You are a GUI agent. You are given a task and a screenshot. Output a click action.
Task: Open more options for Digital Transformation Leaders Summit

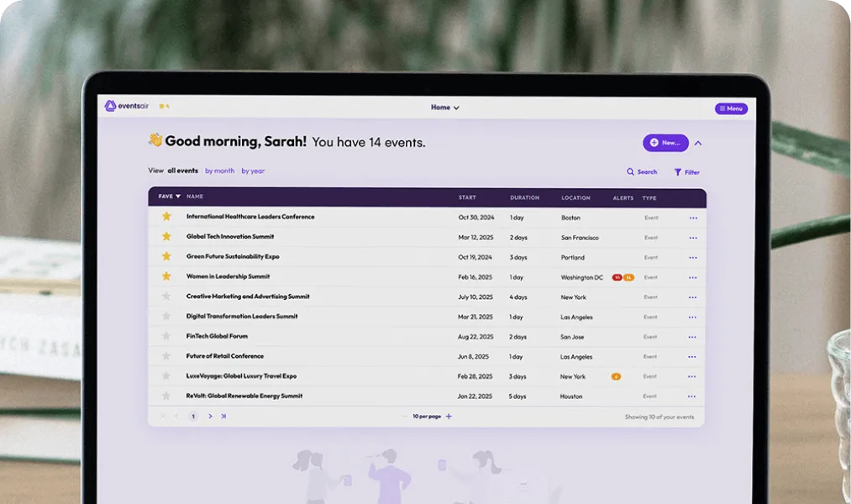pyautogui.click(x=692, y=318)
